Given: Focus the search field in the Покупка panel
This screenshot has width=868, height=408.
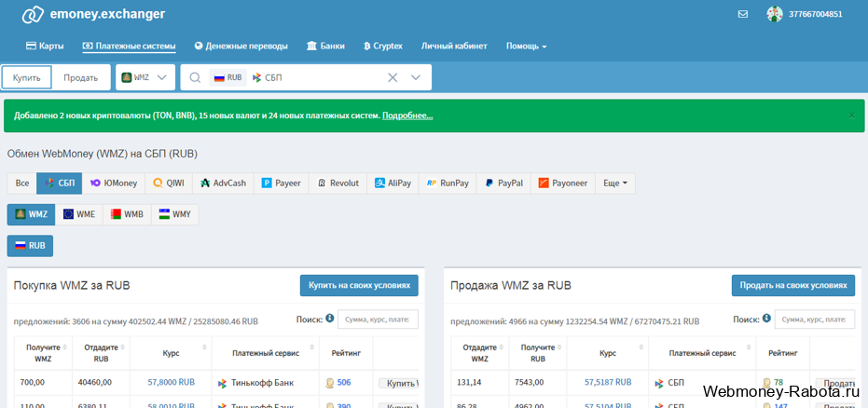Looking at the screenshot, I should tap(379, 319).
